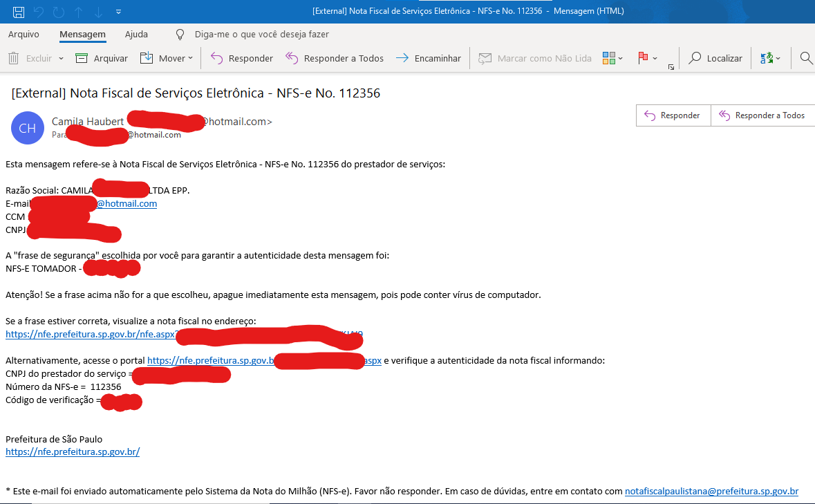This screenshot has height=504, width=815.
Task: Select the Mensagem ribbon tab
Action: click(82, 35)
